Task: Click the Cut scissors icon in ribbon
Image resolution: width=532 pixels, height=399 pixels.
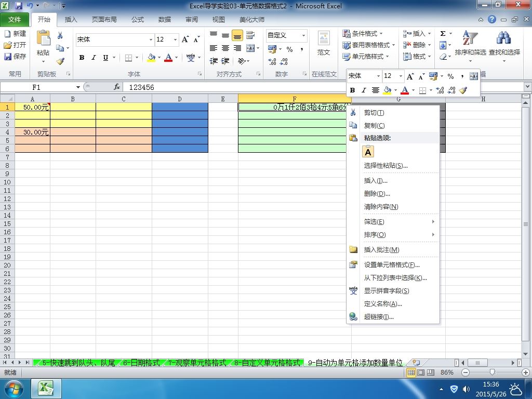Action: [60, 35]
